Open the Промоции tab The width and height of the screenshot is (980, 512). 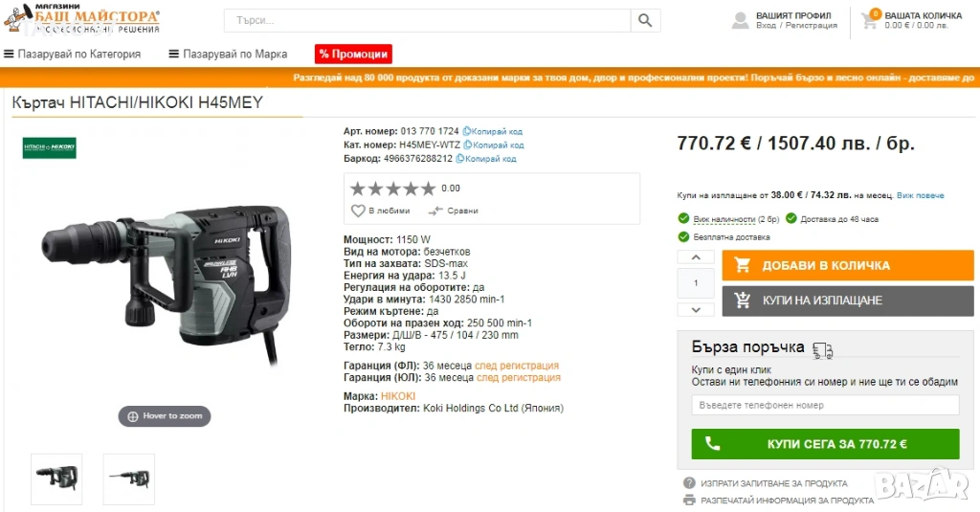353,54
